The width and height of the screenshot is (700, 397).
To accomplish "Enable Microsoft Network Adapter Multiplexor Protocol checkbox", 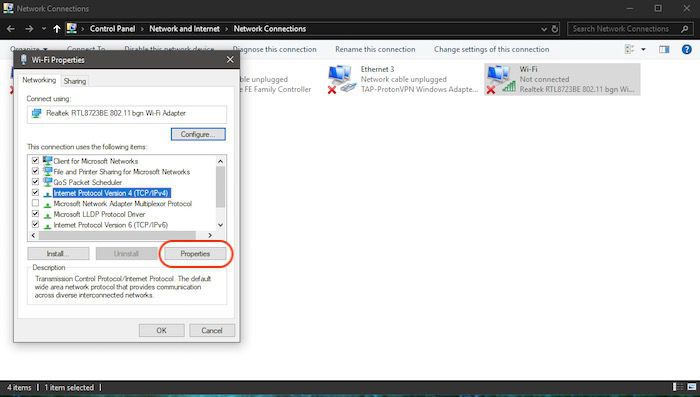I will tap(35, 203).
